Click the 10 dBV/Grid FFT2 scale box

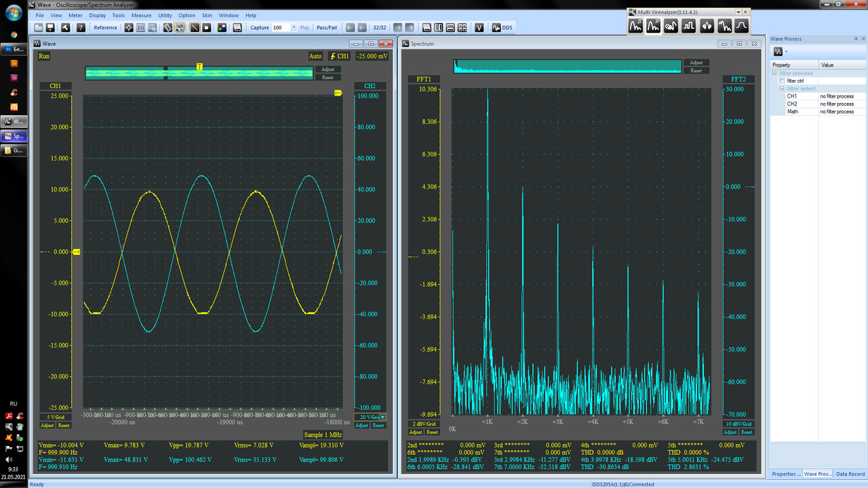[740, 424]
